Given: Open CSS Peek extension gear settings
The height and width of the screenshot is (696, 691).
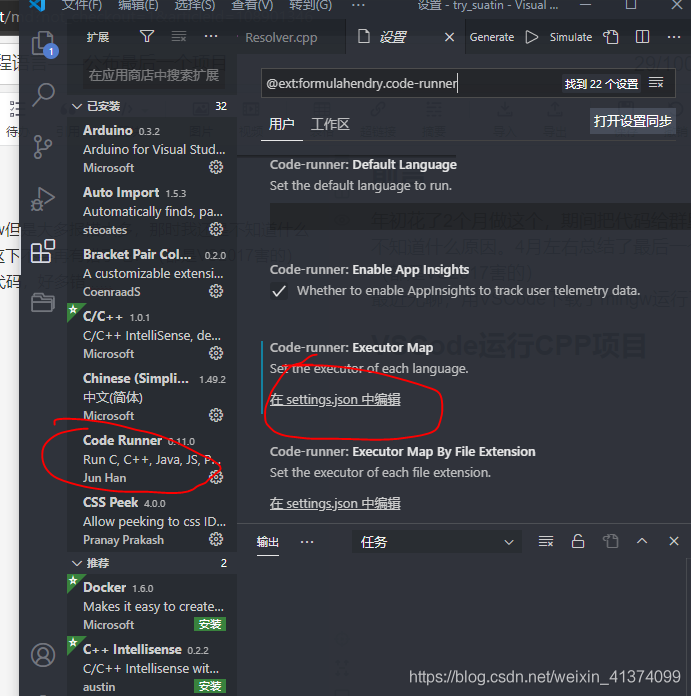Looking at the screenshot, I should coord(216,539).
